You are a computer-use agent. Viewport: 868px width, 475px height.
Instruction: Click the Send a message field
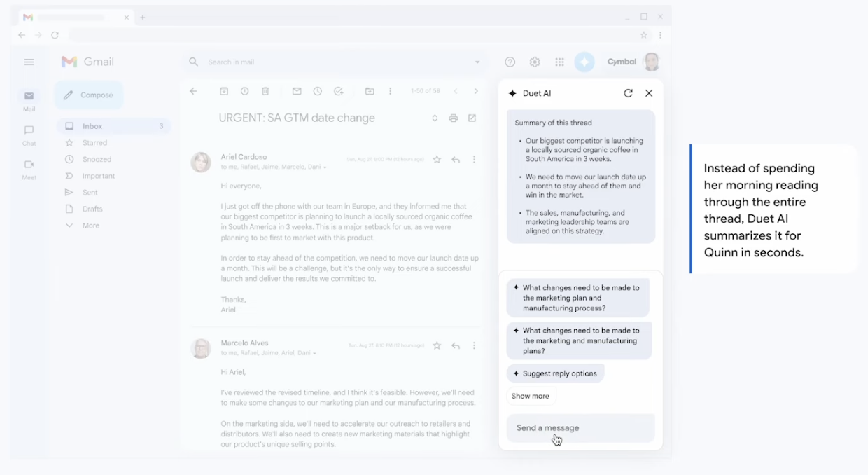[x=580, y=428]
